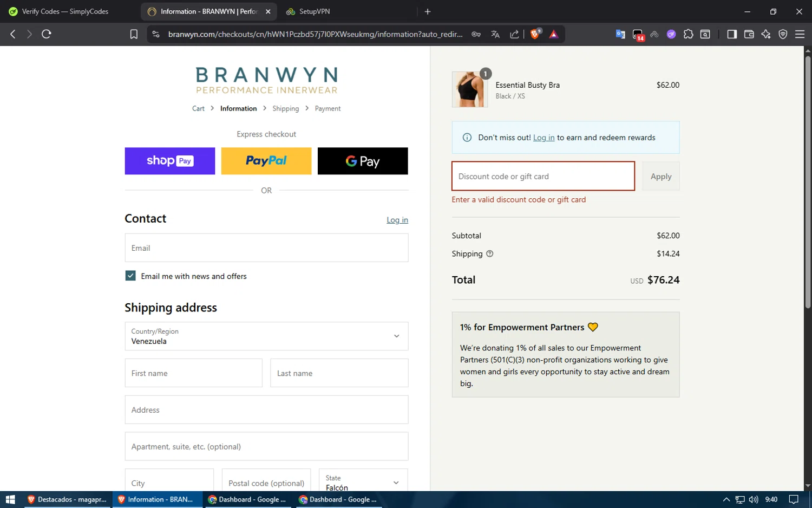This screenshot has height=508, width=812.
Task: Go back to the previous page
Action: click(x=13, y=34)
